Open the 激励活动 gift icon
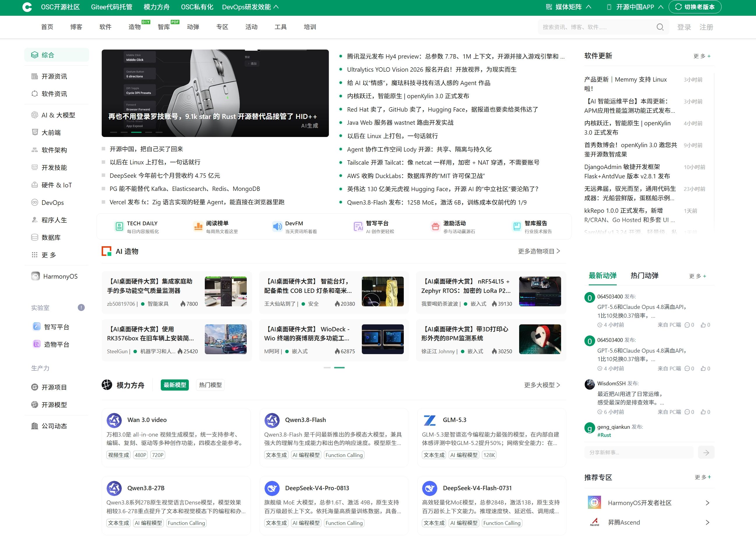Viewport: 756px width, 538px height. click(436, 227)
